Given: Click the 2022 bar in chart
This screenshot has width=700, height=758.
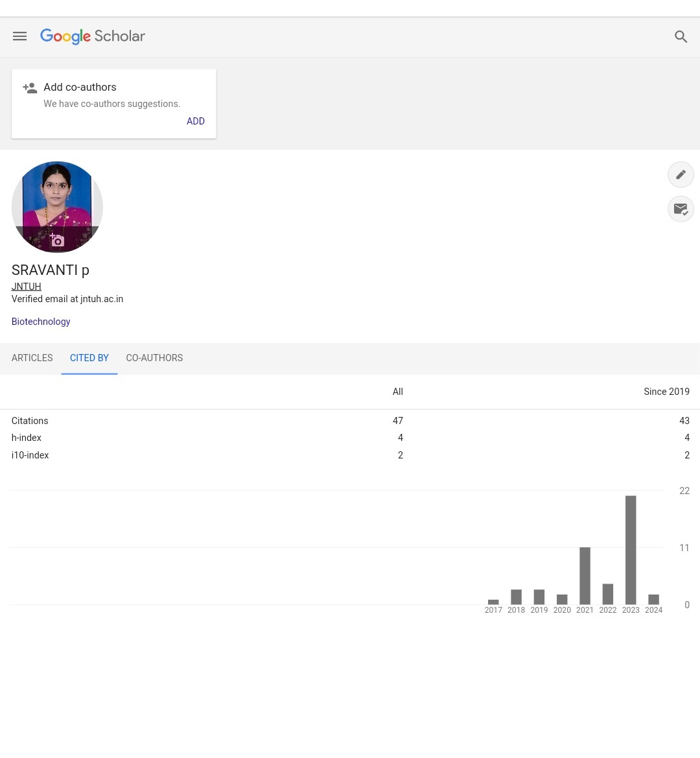Looking at the screenshot, I should click(608, 595).
